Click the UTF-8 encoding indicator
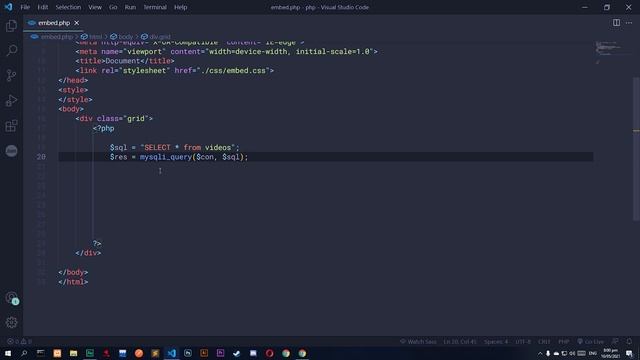 tap(523, 341)
